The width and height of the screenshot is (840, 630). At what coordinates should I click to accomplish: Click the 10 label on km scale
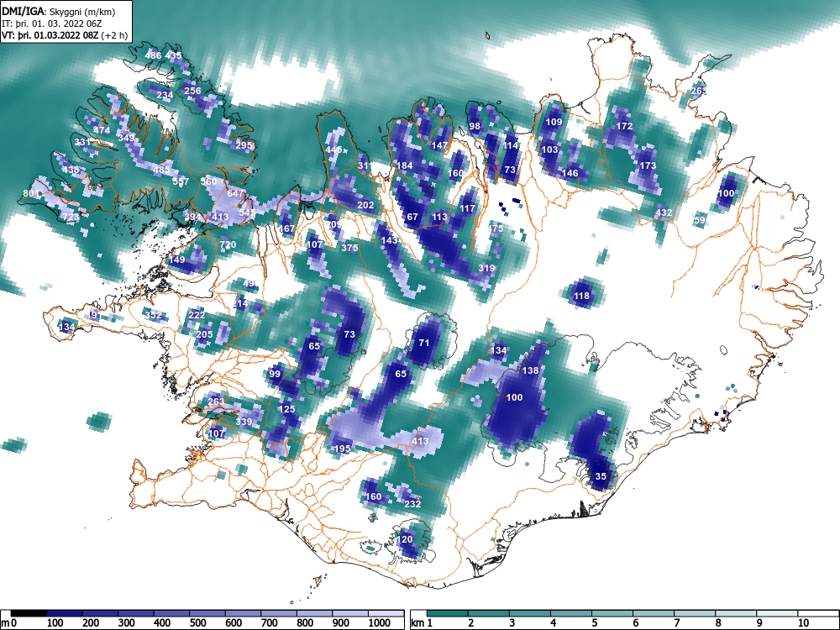(x=803, y=623)
